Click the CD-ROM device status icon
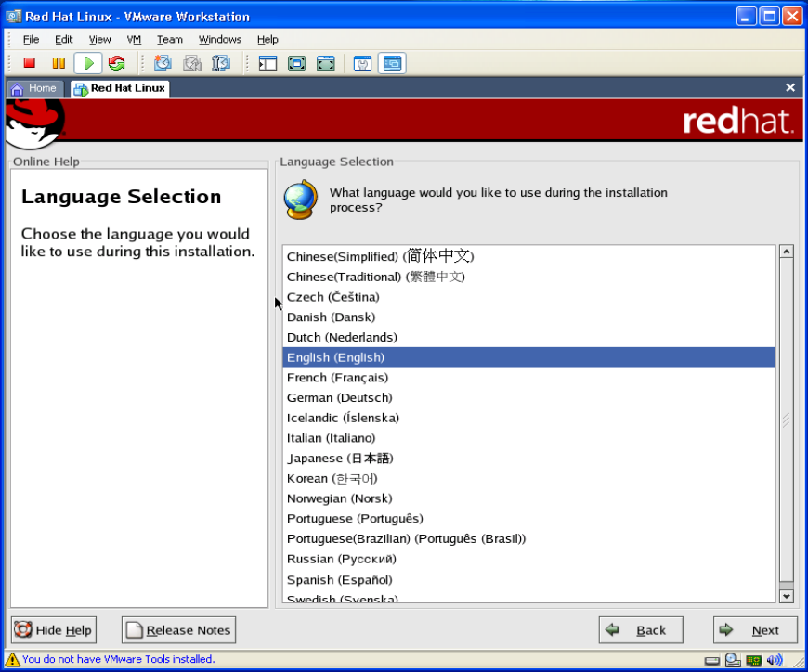The image size is (808, 672). (x=733, y=660)
